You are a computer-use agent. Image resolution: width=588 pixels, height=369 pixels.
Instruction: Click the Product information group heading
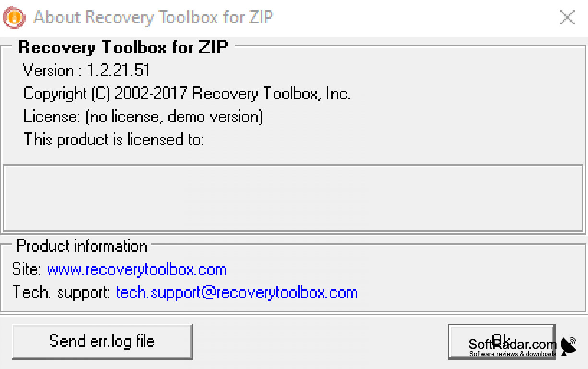click(82, 246)
